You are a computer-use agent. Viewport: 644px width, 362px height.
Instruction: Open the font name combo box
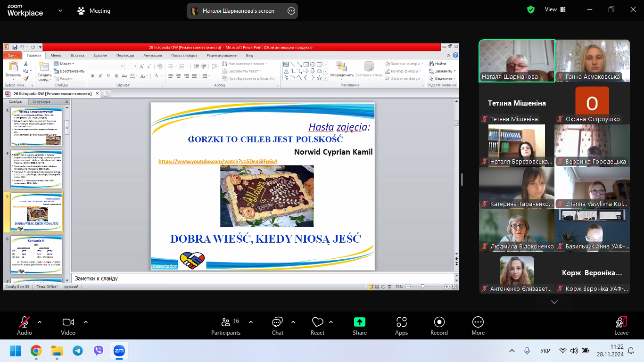[107, 66]
